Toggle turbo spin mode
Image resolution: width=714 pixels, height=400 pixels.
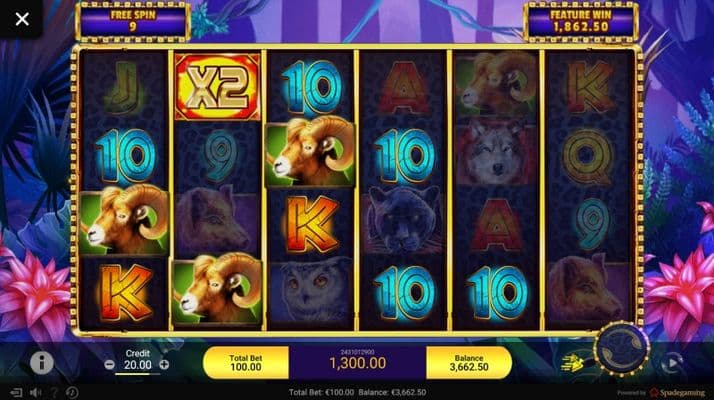click(572, 363)
